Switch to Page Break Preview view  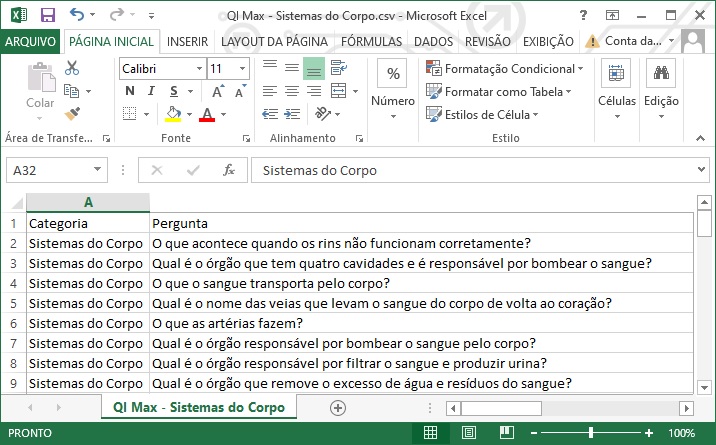pyautogui.click(x=507, y=432)
